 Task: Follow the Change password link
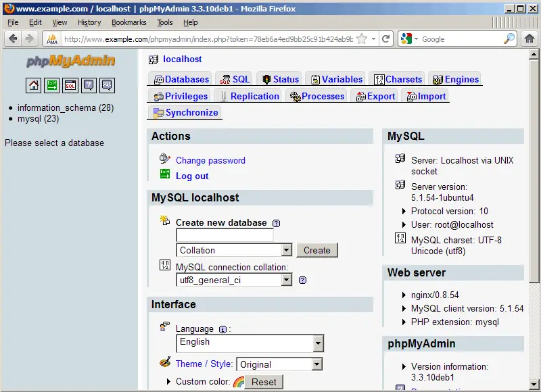pyautogui.click(x=210, y=160)
